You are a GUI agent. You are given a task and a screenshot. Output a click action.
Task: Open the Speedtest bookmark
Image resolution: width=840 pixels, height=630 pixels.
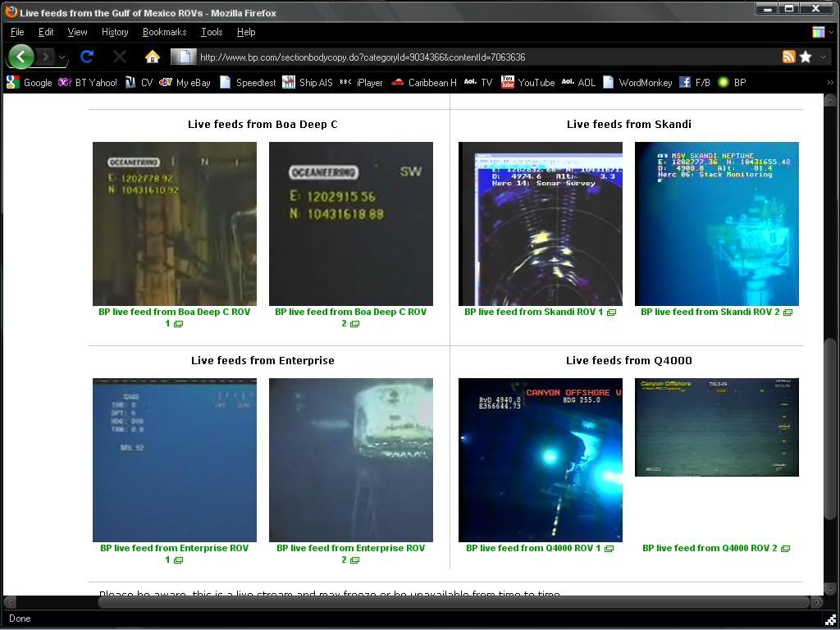pos(248,83)
